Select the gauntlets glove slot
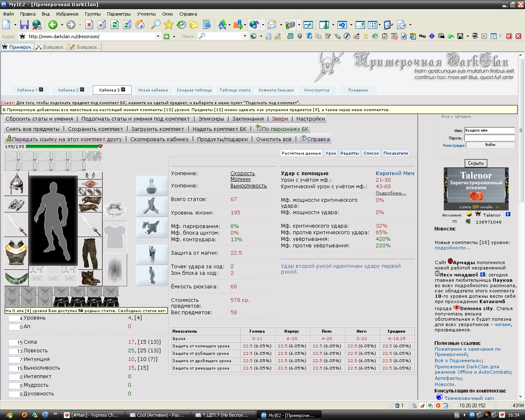 click(90, 204)
